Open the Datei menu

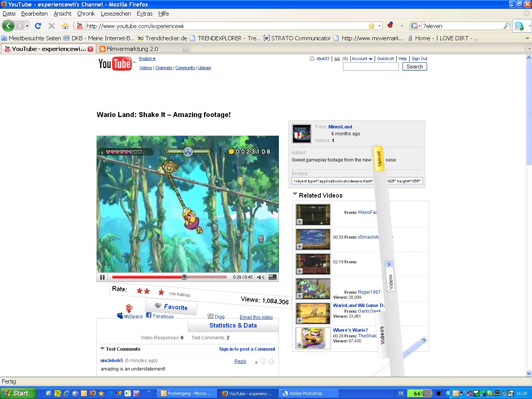(x=9, y=14)
